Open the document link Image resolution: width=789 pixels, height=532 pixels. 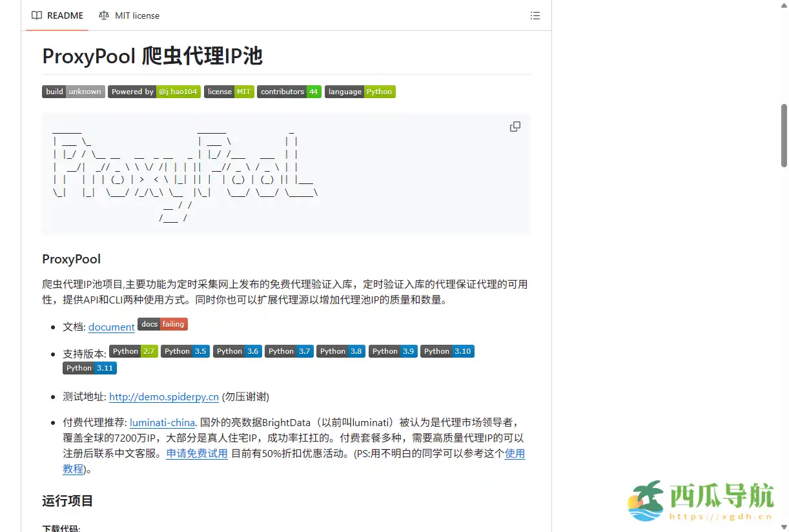pyautogui.click(x=111, y=327)
